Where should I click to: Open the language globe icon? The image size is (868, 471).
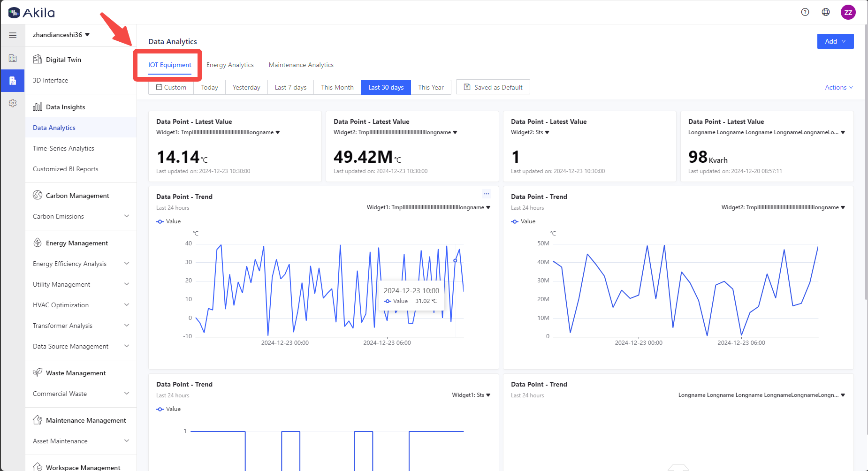pos(826,12)
